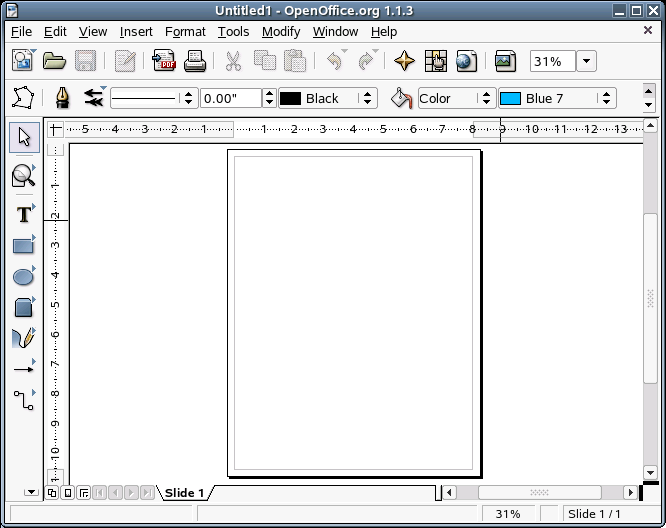Screen dimensions: 666x528
Task: Open the File menu
Action: (21, 31)
